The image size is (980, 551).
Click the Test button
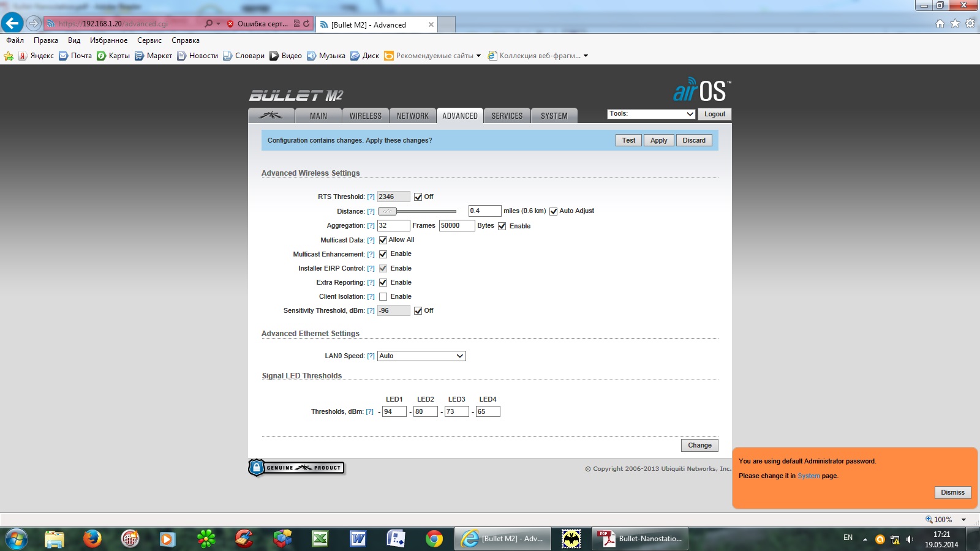(x=628, y=140)
